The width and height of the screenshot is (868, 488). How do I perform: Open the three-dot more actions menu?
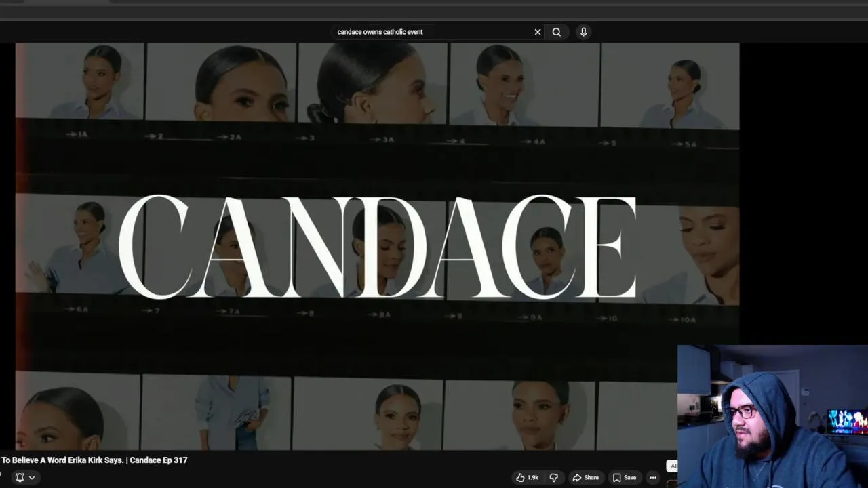tap(653, 477)
